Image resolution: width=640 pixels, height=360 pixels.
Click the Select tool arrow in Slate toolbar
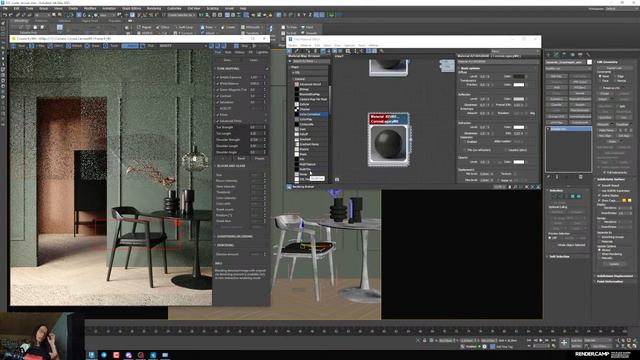coord(290,51)
